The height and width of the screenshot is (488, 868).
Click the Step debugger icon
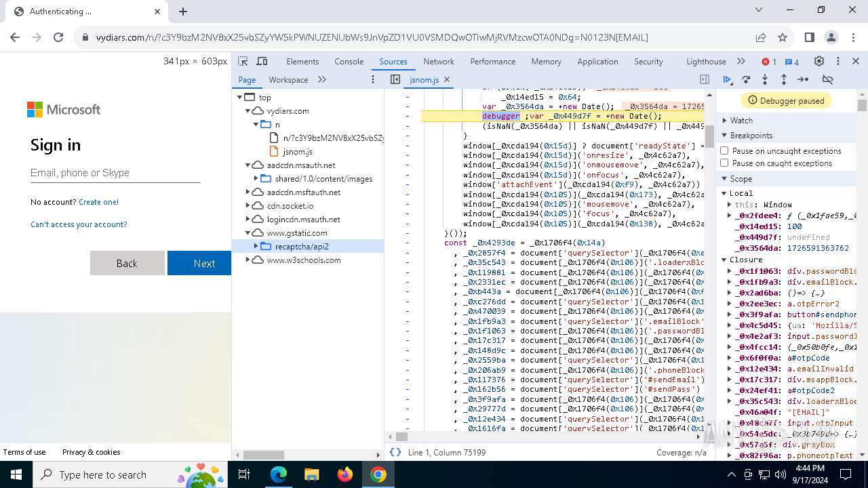803,79
